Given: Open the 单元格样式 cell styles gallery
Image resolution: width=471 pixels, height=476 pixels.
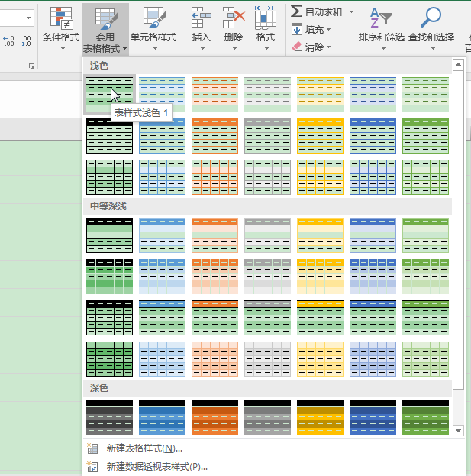Looking at the screenshot, I should click(x=153, y=29).
